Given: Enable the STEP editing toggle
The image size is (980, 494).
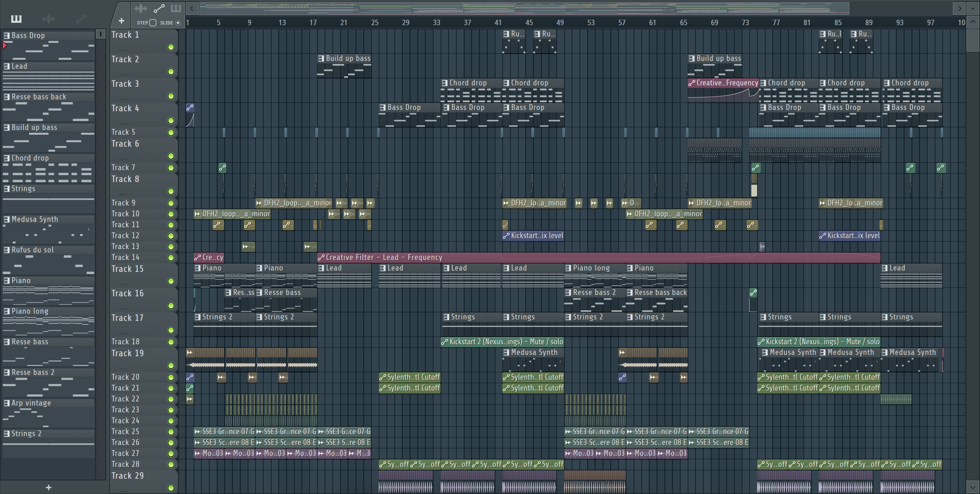Looking at the screenshot, I should [152, 22].
